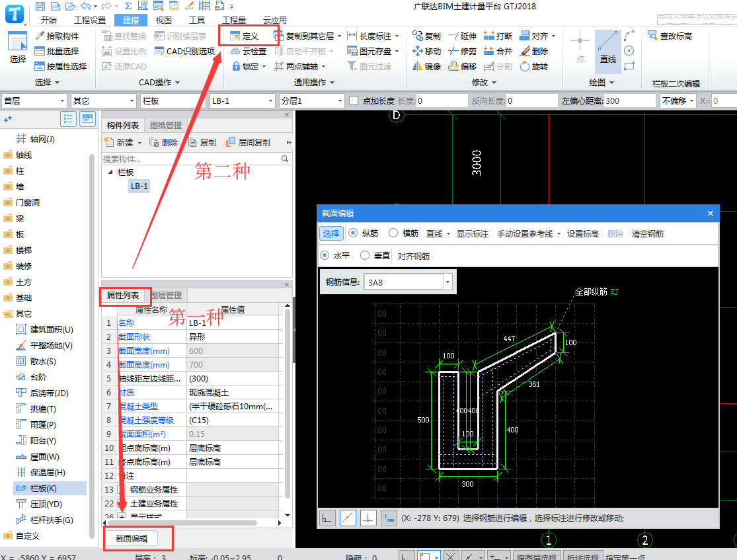Switch to the 工程量 ribbon tab
The width and height of the screenshot is (737, 560).
pos(234,20)
